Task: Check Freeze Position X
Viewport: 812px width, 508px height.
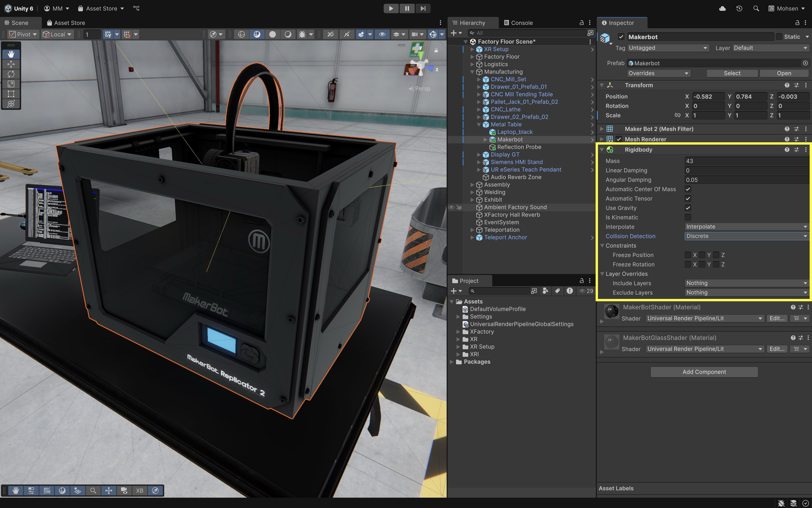Action: (x=688, y=255)
